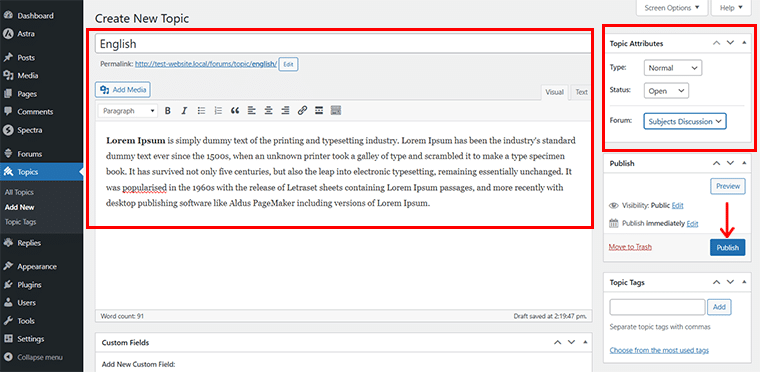Click the topic tags input field

657,307
